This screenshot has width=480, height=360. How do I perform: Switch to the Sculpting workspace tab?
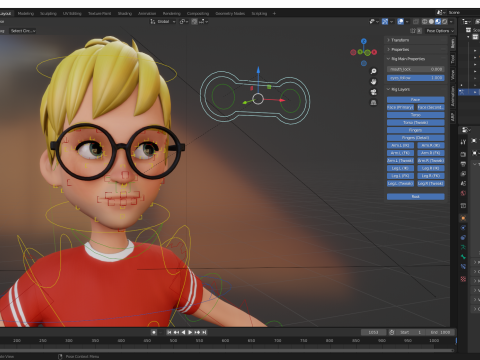tap(48, 13)
